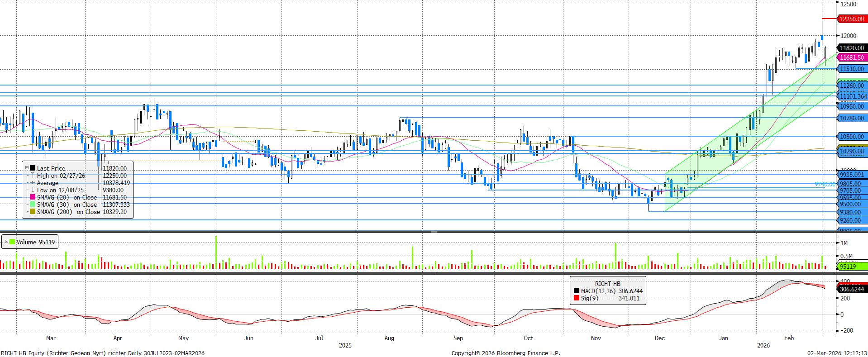Select the 10500.00 level label on axis

coord(852,137)
